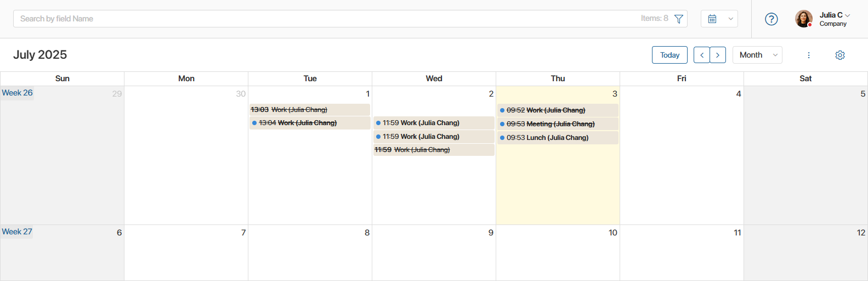Click the calendar view icon

pos(712,19)
